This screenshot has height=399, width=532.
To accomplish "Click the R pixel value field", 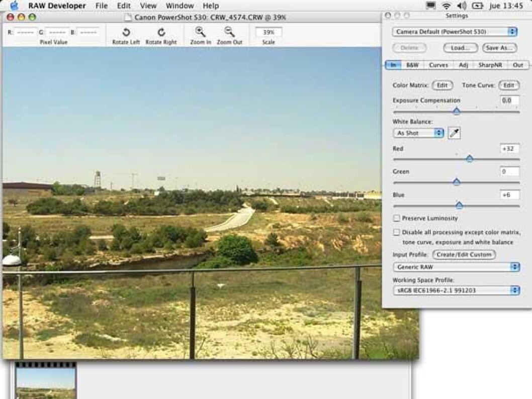I will (26, 33).
